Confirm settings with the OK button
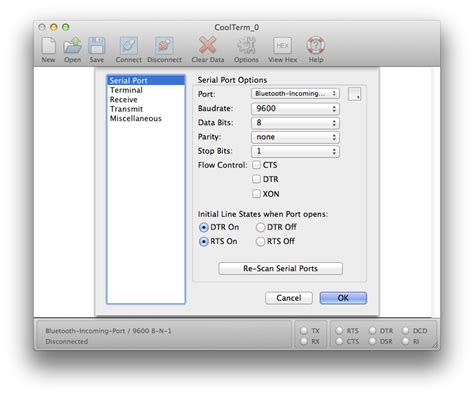474x397 pixels. pos(343,298)
